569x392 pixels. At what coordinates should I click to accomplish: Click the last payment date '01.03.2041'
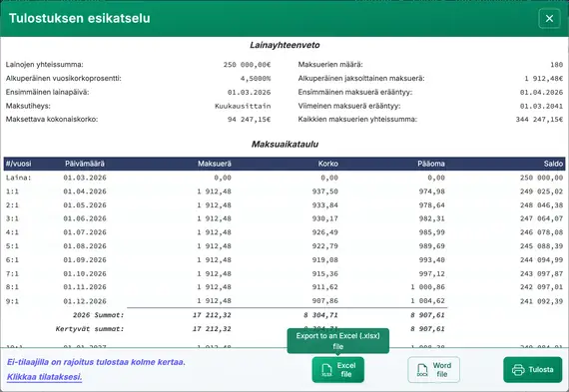click(x=541, y=106)
